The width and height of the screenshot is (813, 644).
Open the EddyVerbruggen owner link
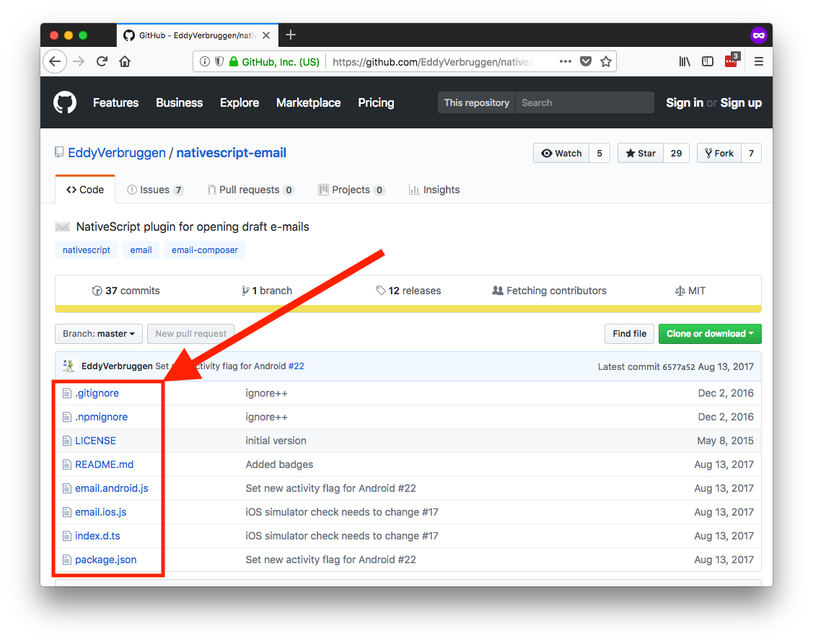(117, 153)
